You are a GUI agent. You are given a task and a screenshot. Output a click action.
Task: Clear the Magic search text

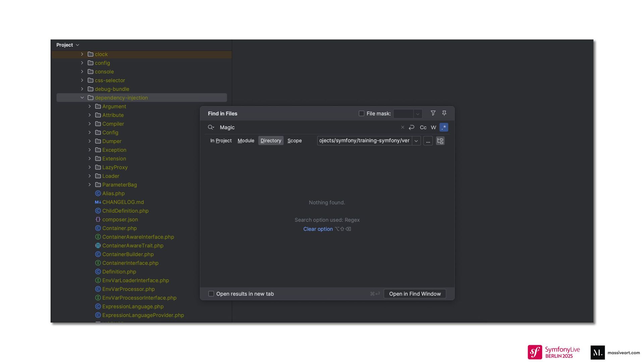click(x=402, y=127)
